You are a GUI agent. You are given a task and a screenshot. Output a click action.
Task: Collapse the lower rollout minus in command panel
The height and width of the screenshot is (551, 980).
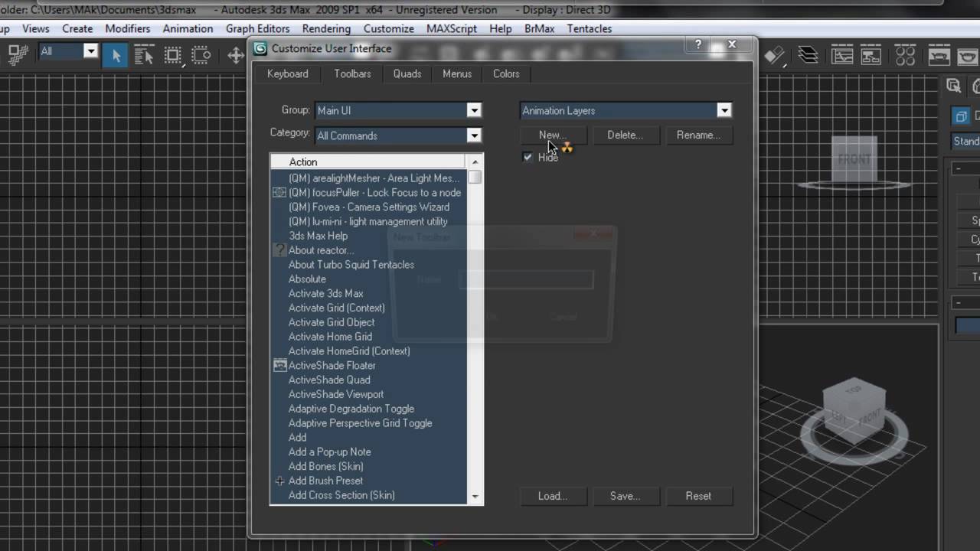pos(959,302)
